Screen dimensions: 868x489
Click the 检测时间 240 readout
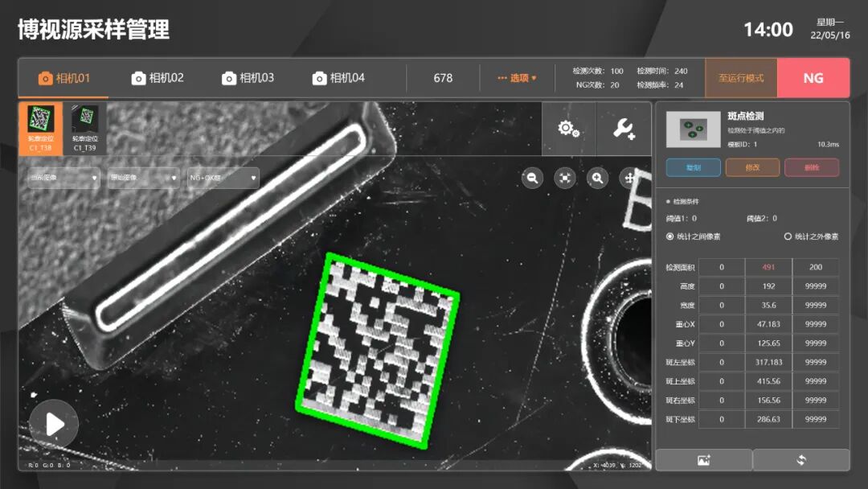coord(662,71)
